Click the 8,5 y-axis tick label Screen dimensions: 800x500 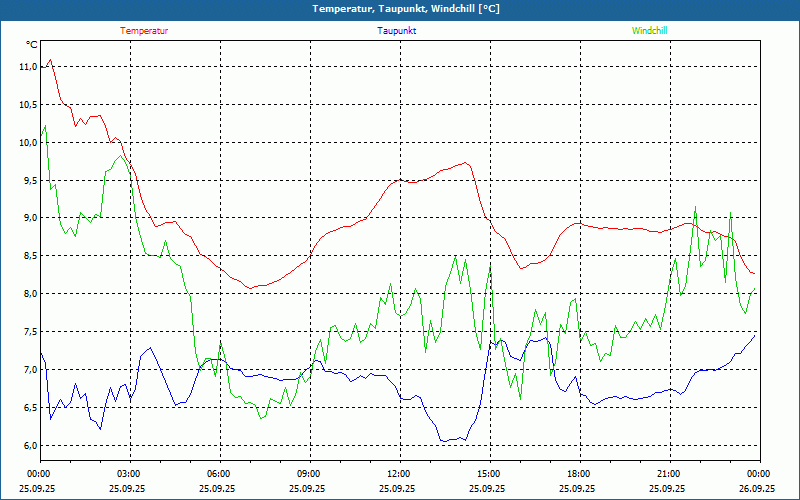pos(28,256)
